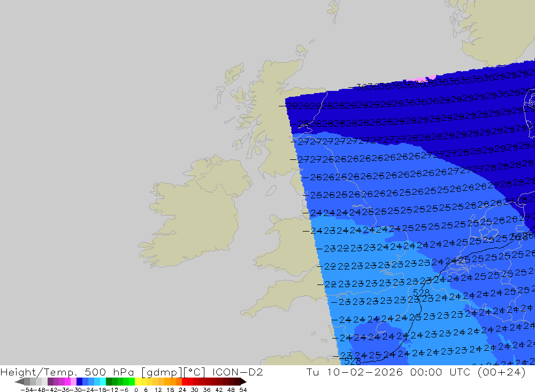Click legend value '48' under colorbar
Viewport: 535px width, 392px height.
pyautogui.click(x=231, y=390)
